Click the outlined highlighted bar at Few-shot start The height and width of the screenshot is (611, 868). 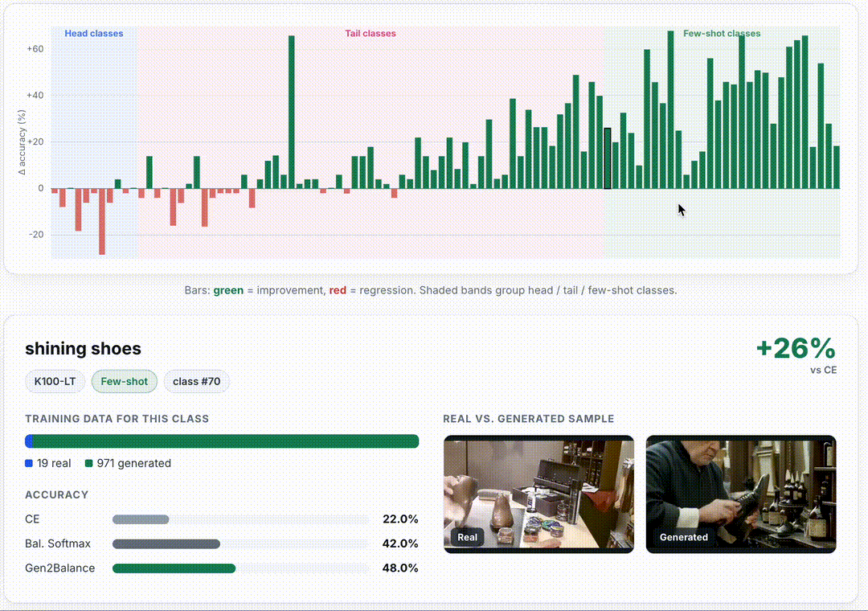pos(608,158)
